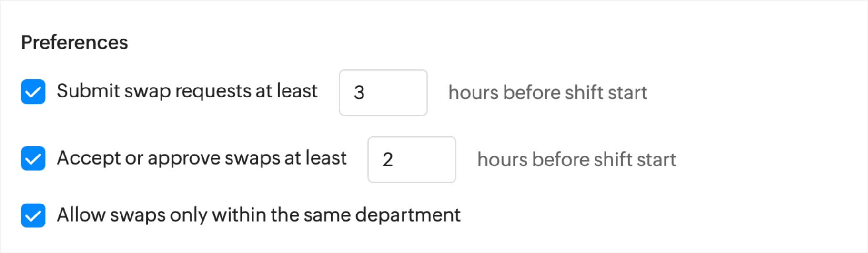This screenshot has width=868, height=253.
Task: Click the Preferences section heading
Action: click(x=75, y=42)
